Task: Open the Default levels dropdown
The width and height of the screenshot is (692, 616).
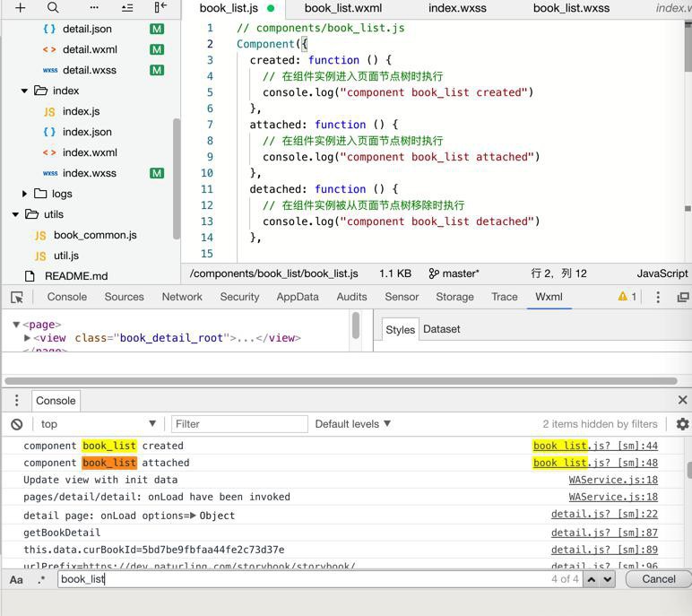Action: tap(352, 424)
